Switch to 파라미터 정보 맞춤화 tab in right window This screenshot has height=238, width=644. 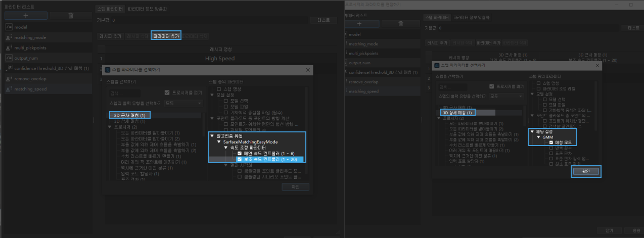point(471,18)
